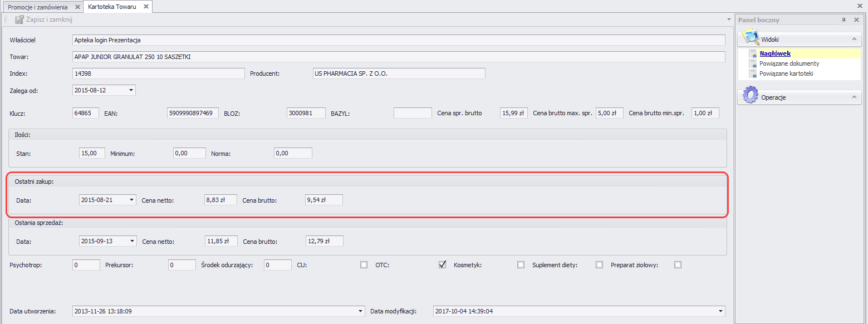Collapse the Widoki section
Viewport: 868px width, 324px height.
pos(853,40)
